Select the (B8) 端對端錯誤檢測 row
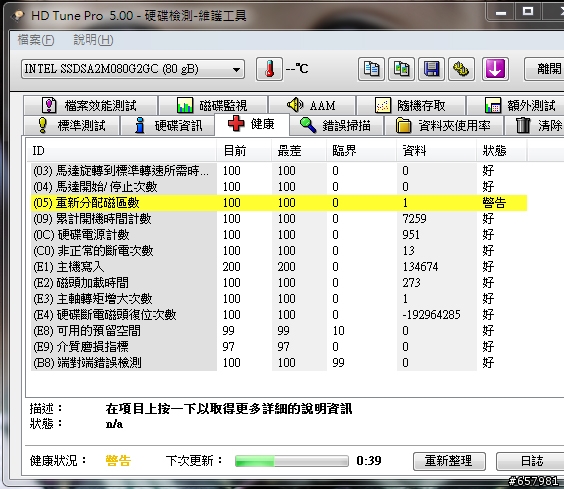 (279, 362)
